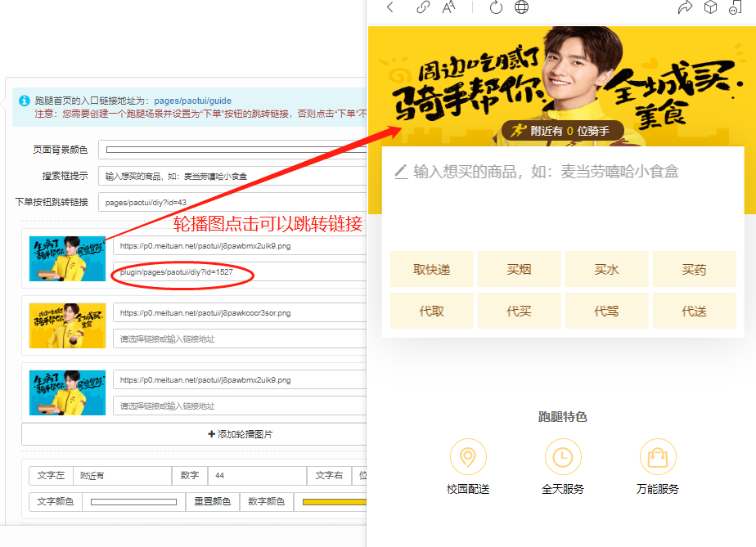Click the globe icon in preview toolbar
This screenshot has height=547, width=756.
tap(521, 7)
